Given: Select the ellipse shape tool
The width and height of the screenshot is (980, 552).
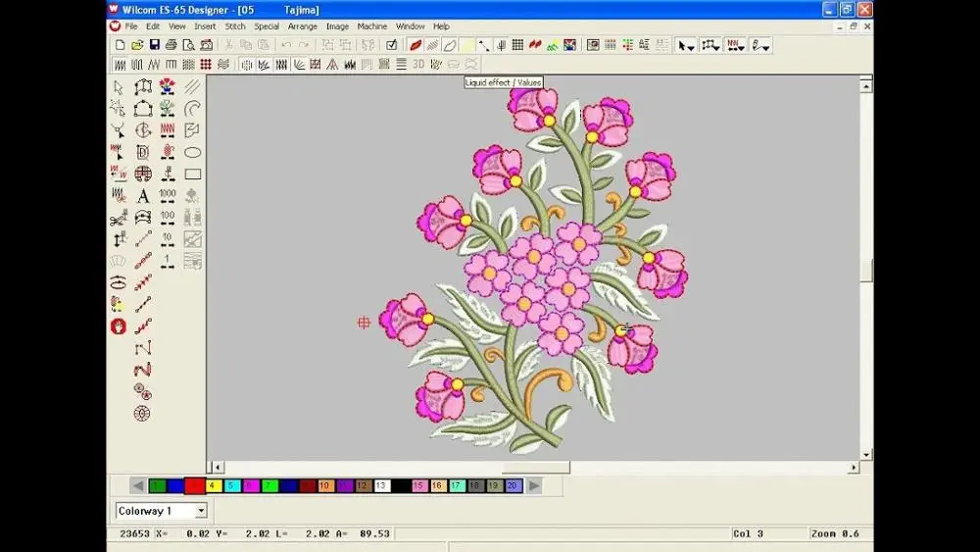Looking at the screenshot, I should click(192, 153).
